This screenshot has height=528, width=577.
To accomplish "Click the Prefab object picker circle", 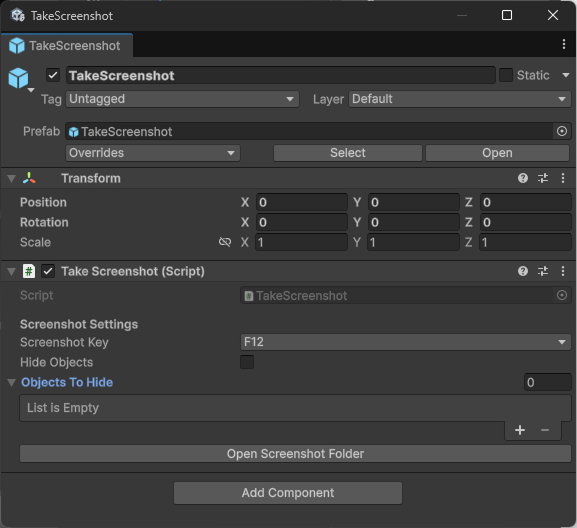I will [562, 131].
